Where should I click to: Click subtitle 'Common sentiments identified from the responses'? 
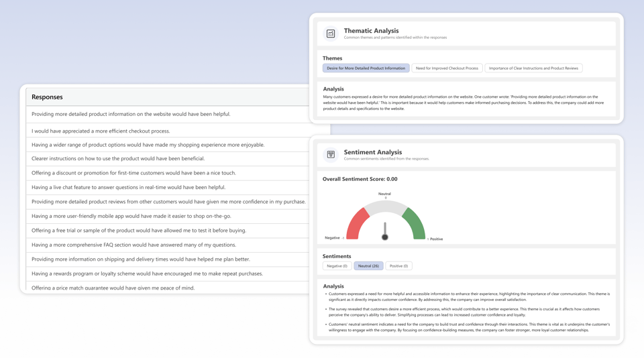pyautogui.click(x=386, y=159)
